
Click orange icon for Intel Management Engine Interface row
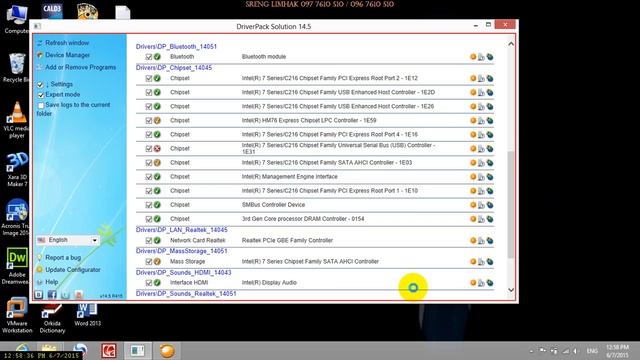(473, 177)
